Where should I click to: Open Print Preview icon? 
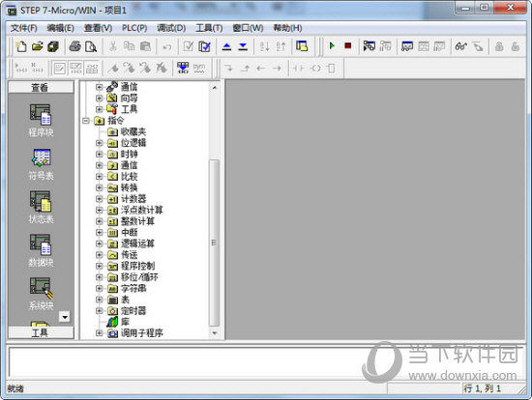(x=91, y=46)
